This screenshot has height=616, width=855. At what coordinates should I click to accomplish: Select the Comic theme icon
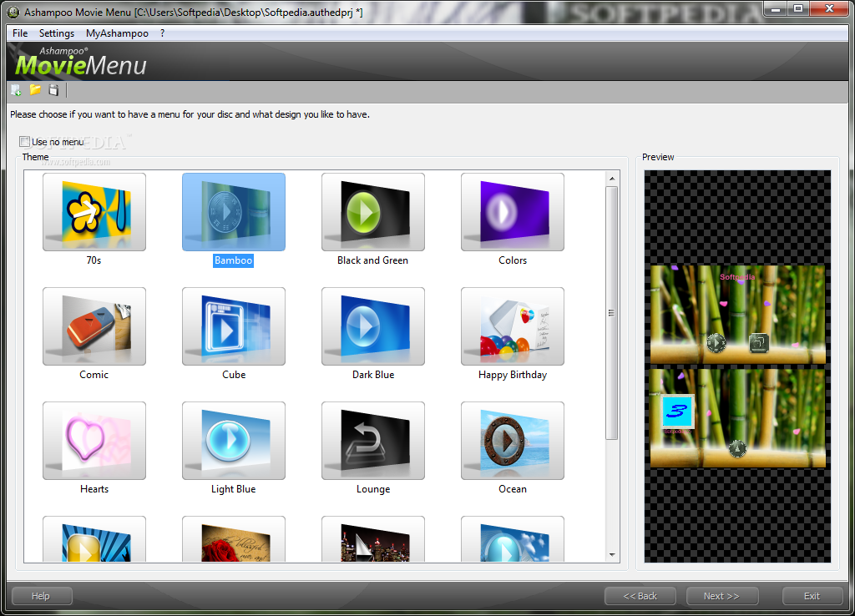94,326
